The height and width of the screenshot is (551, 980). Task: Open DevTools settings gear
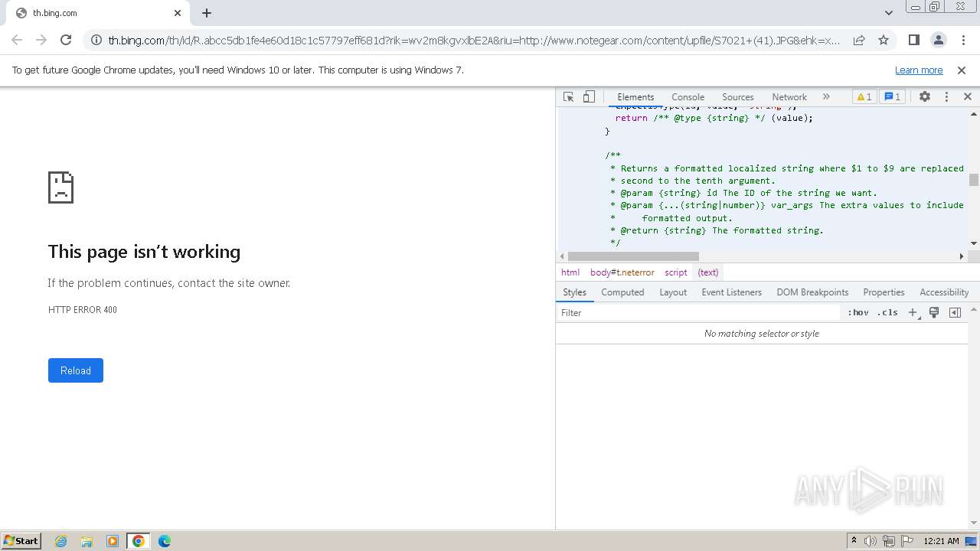tap(925, 96)
